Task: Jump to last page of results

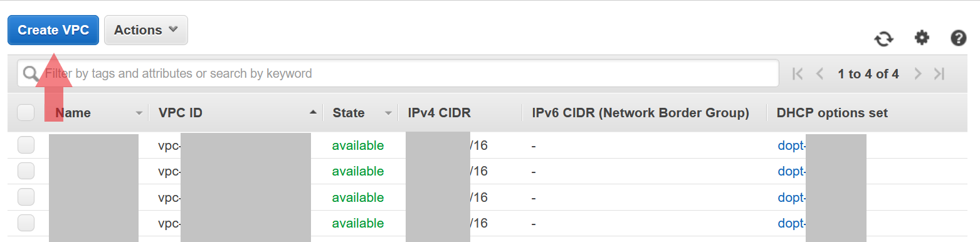Action: click(x=939, y=74)
